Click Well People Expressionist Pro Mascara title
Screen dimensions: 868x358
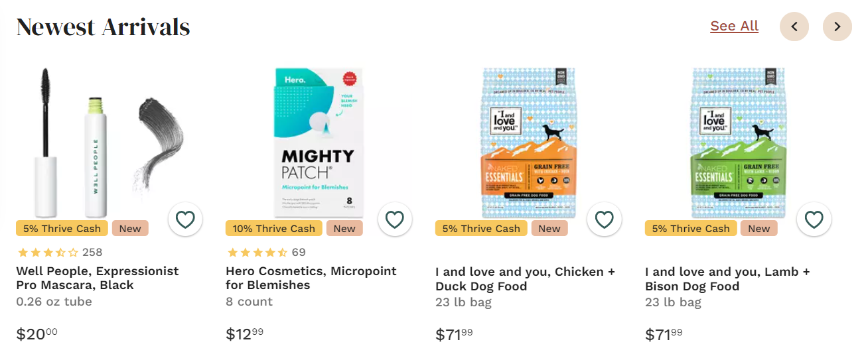(x=97, y=278)
